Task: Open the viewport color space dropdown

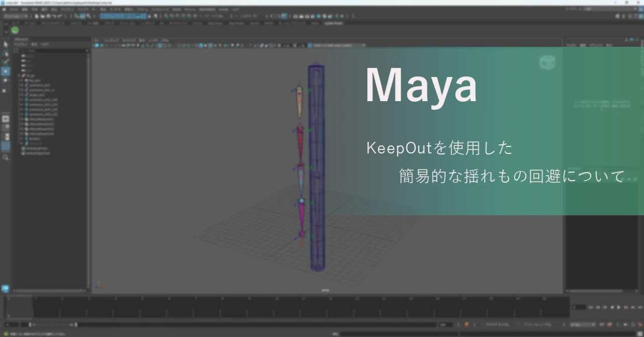Action: [337, 45]
